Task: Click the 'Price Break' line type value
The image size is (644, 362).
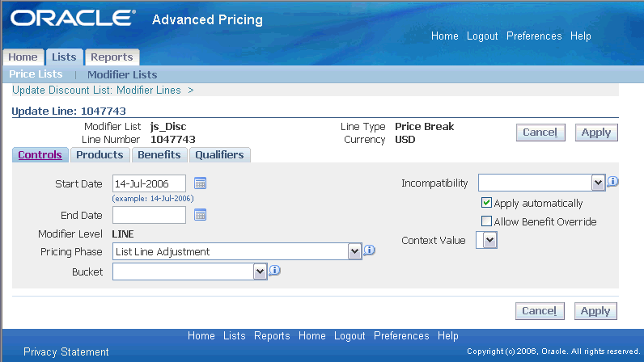Action: point(424,126)
